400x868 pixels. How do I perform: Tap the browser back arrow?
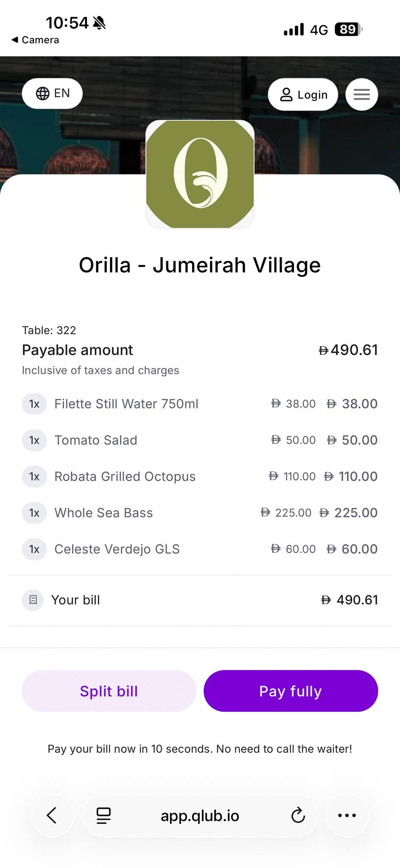(x=52, y=815)
